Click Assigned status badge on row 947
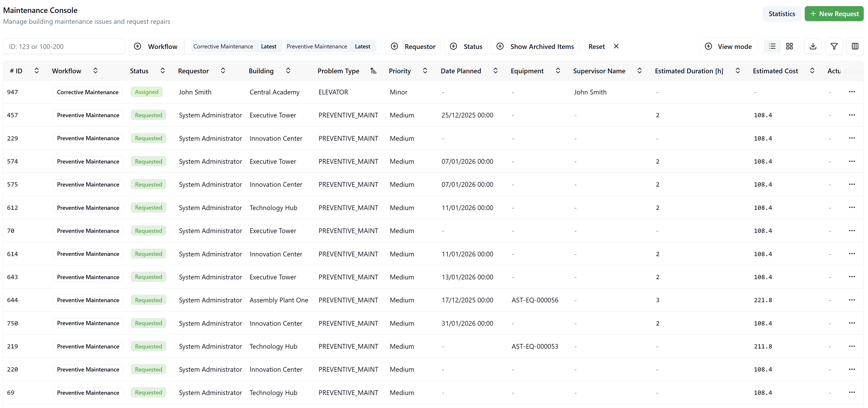 pyautogui.click(x=147, y=92)
